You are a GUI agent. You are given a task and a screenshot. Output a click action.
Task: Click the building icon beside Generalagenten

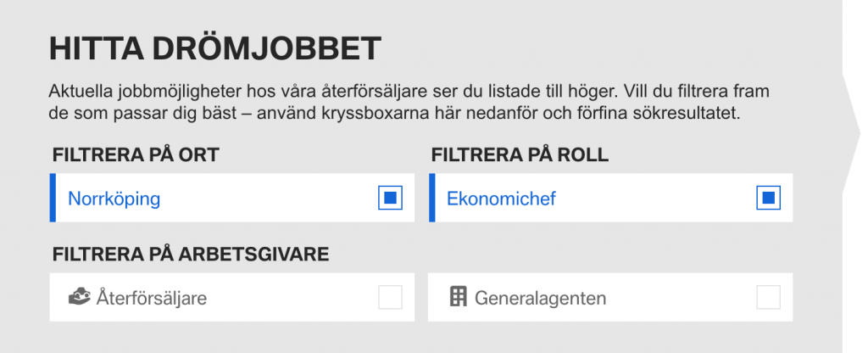click(x=459, y=297)
